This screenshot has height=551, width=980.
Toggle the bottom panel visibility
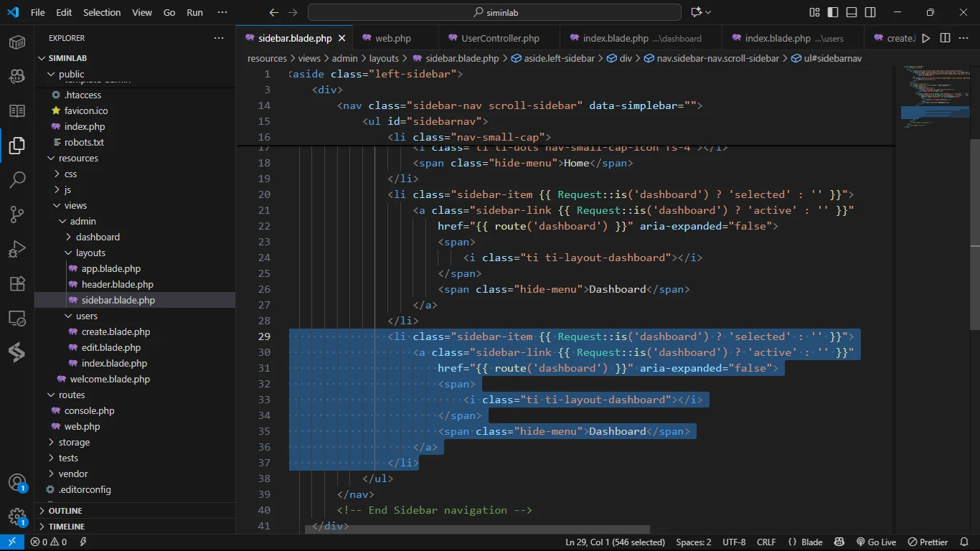click(852, 12)
